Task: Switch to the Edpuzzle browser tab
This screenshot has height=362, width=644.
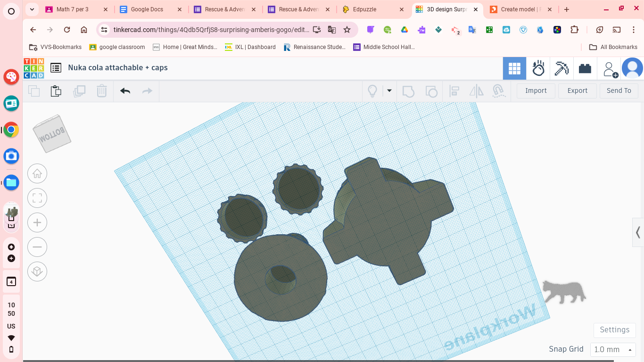Action: pos(372,9)
